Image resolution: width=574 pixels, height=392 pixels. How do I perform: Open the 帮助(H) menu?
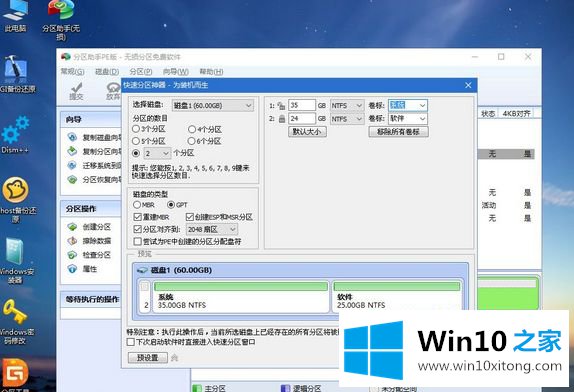211,72
